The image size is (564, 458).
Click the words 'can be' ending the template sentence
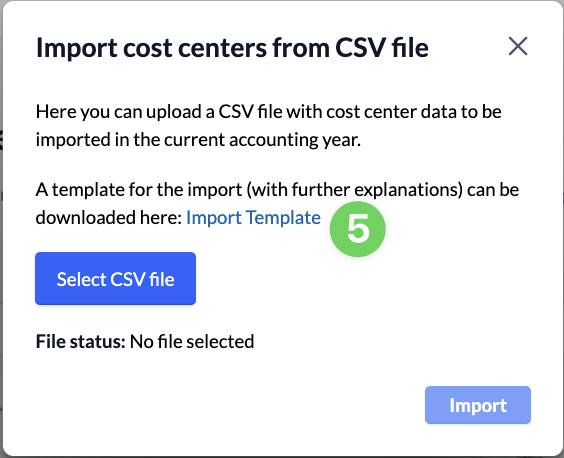(x=493, y=190)
